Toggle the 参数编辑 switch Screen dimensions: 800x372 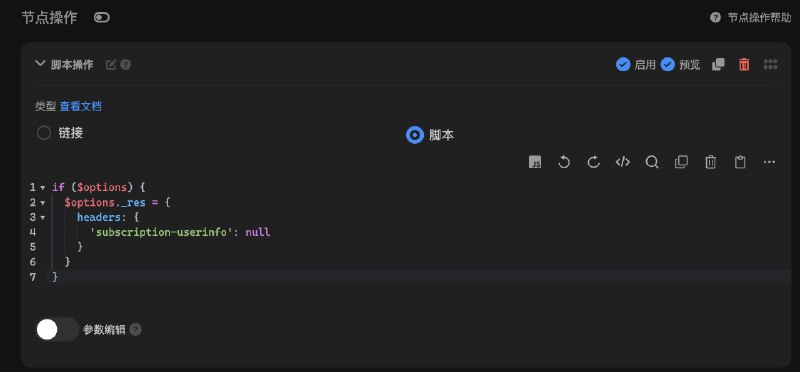(58, 330)
